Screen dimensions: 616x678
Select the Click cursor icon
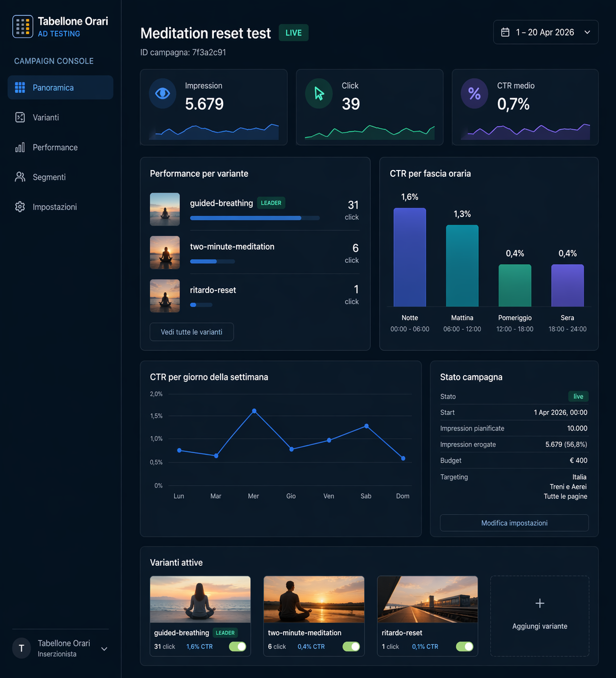pos(319,93)
